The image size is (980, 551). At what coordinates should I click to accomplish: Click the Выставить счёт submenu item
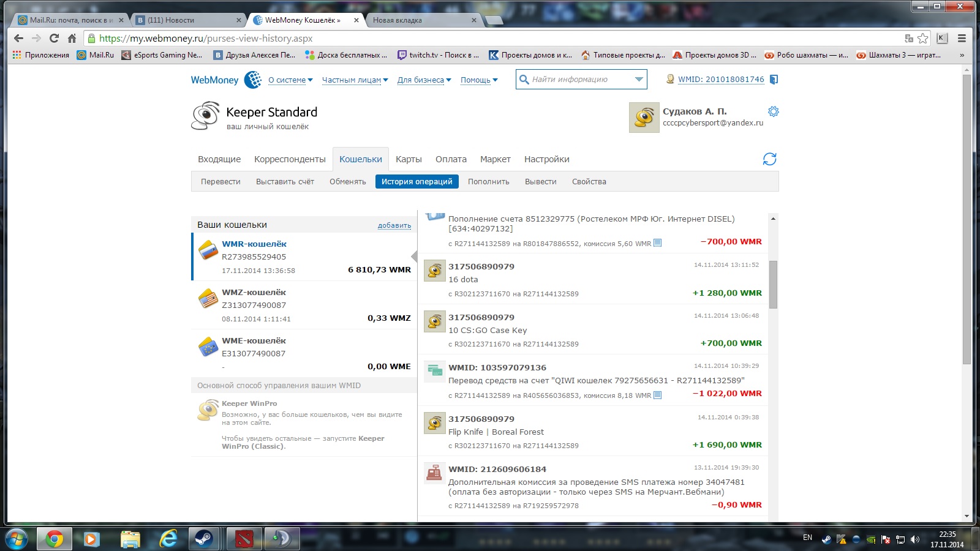click(285, 182)
